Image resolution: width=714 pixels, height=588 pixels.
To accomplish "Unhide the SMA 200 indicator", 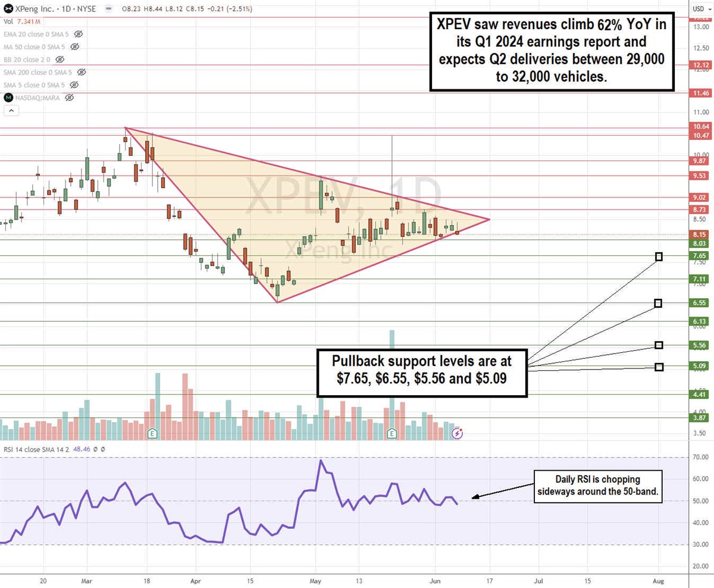I will [82, 72].
